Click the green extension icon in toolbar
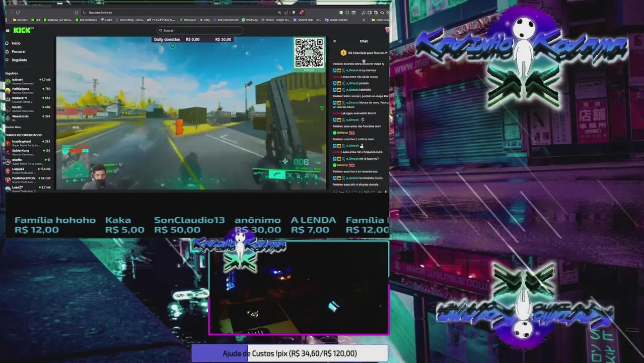This screenshot has height=363, width=644. click(341, 12)
